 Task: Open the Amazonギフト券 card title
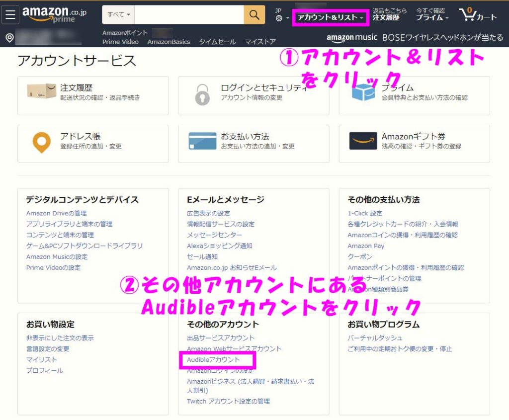(x=413, y=136)
